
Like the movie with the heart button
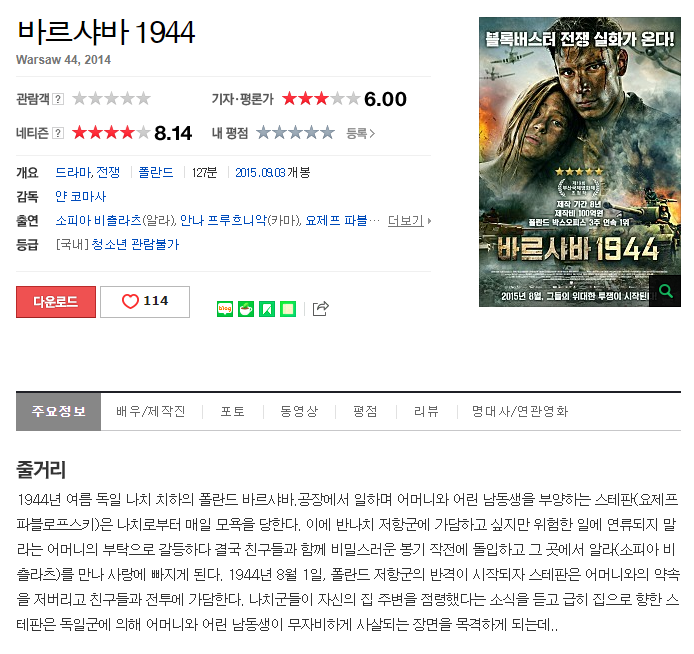(145, 301)
